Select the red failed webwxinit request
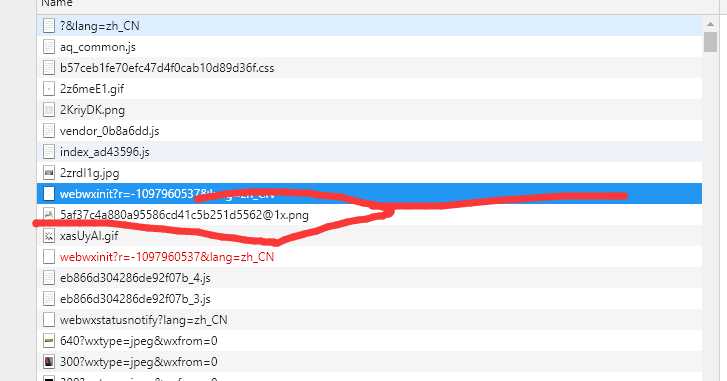Viewport: 727px width, 381px height. (x=369, y=257)
